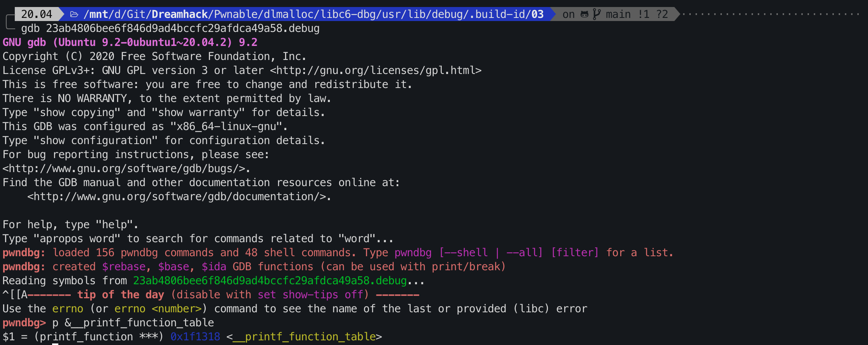Click the 'show copying' quoted text
The image size is (868, 345).
pos(77,113)
